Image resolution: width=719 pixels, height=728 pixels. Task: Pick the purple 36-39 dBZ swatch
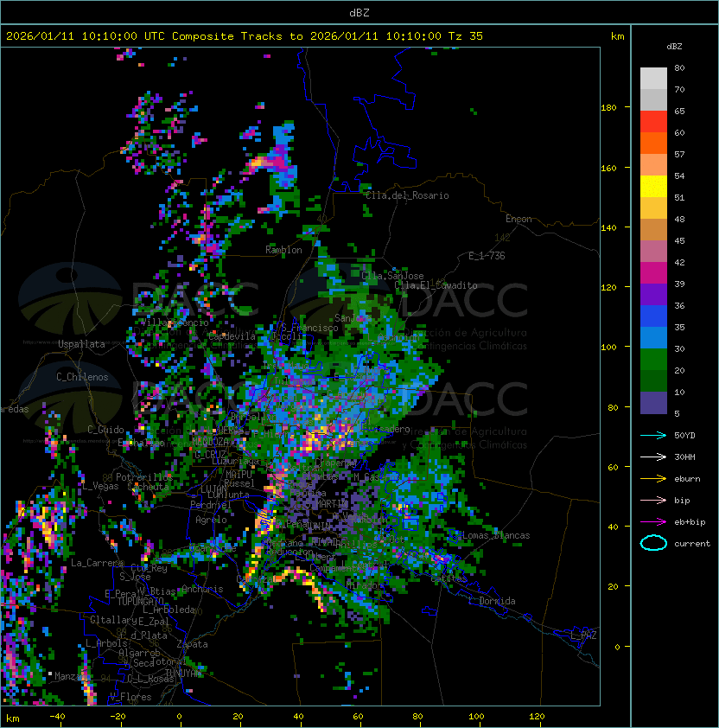coord(653,295)
